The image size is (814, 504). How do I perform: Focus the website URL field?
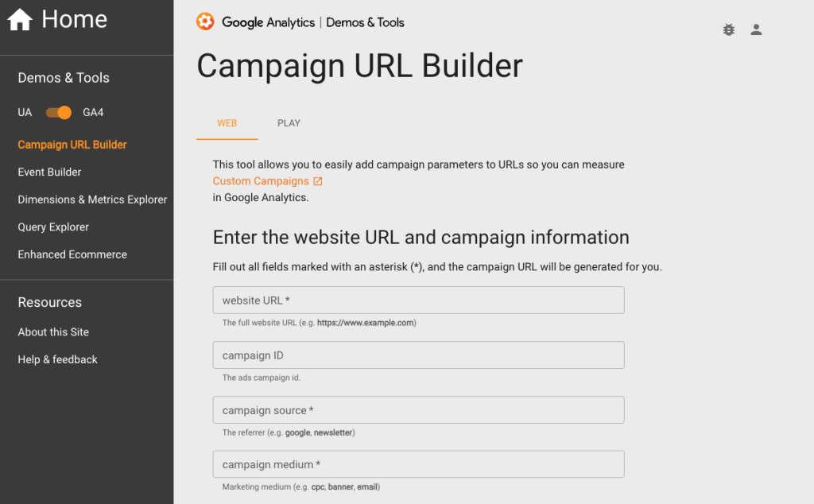418,300
